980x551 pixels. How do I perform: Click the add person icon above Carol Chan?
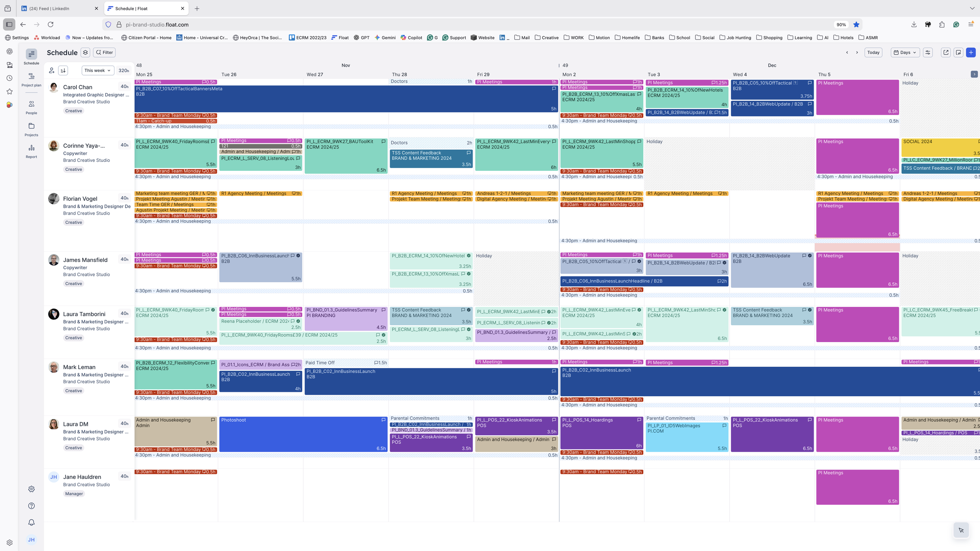[52, 71]
